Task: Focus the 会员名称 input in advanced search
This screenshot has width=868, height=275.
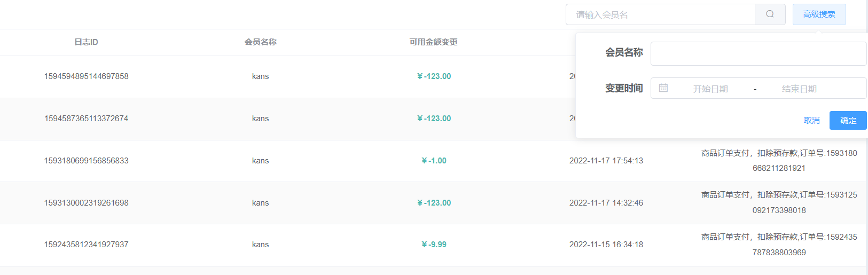Action: pyautogui.click(x=758, y=53)
